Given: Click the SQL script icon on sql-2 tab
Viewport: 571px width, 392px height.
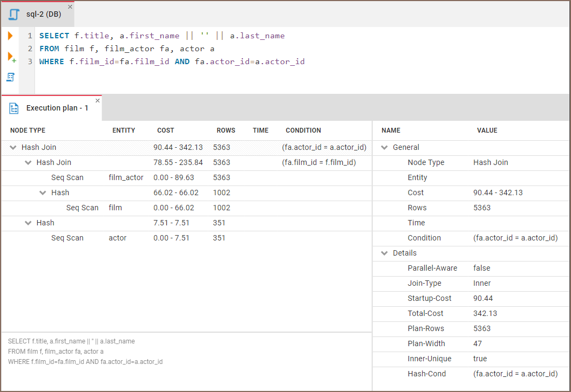Looking at the screenshot, I should point(14,14).
